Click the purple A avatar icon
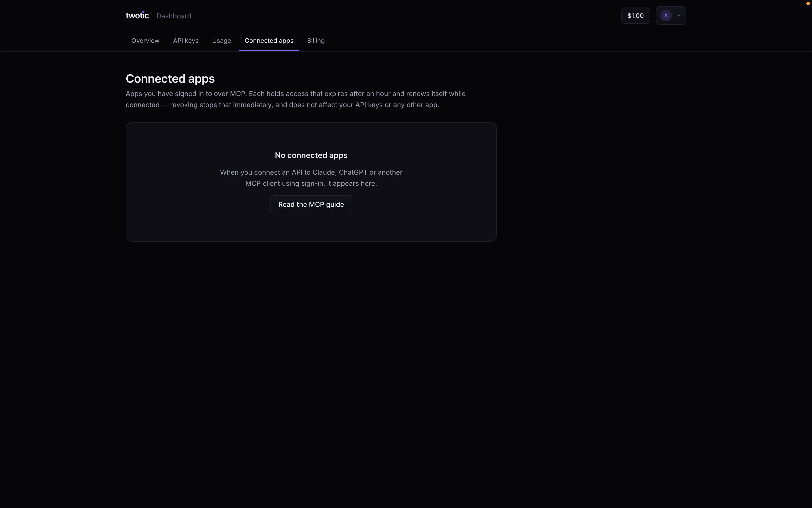Image resolution: width=812 pixels, height=508 pixels. point(666,15)
